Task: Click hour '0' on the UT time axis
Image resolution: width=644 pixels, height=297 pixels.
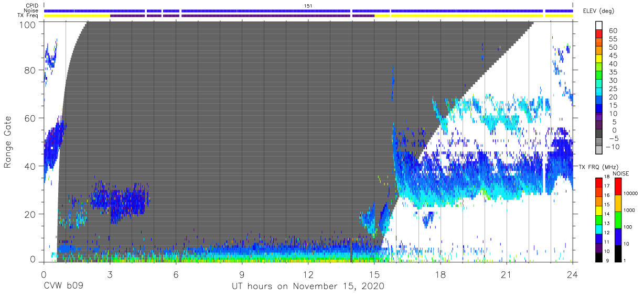Action: (x=44, y=274)
